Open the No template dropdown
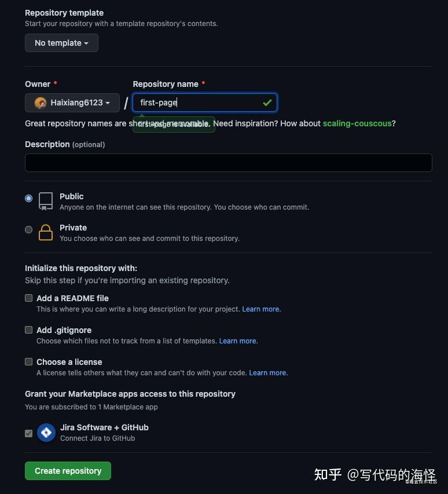Screen dimensions: 448x494 point(61,42)
